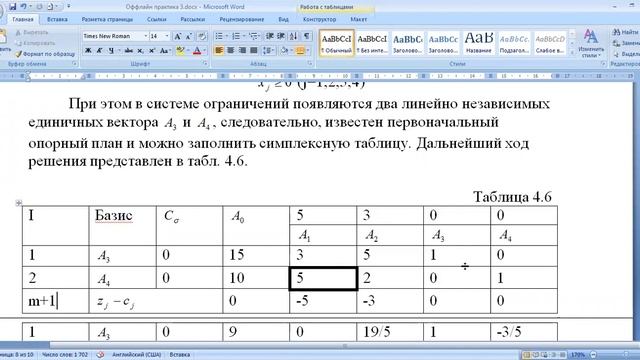Open the Конструктор table tools tab
The height and width of the screenshot is (360, 640).
pyautogui.click(x=319, y=19)
